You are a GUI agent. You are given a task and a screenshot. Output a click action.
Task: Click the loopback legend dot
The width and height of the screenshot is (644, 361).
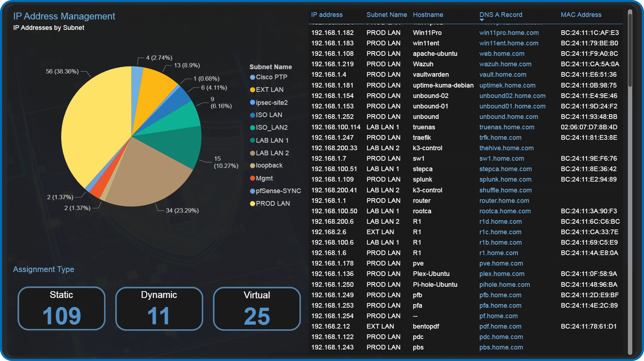(252, 166)
